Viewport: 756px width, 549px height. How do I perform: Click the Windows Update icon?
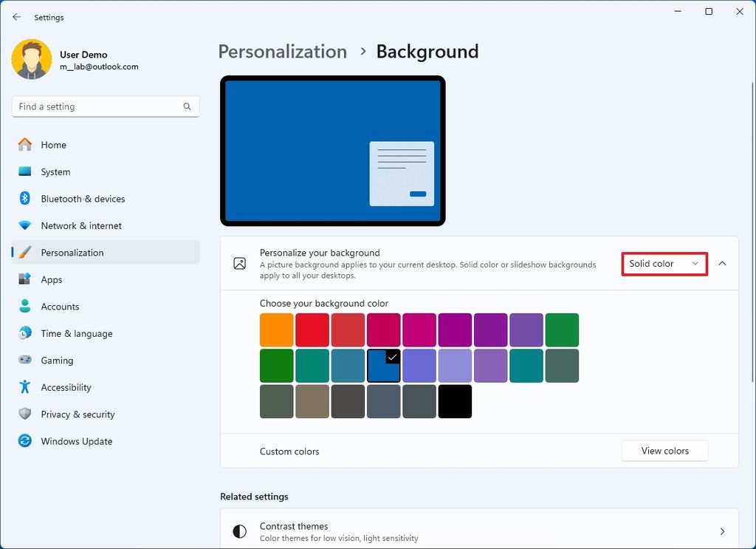click(x=25, y=441)
